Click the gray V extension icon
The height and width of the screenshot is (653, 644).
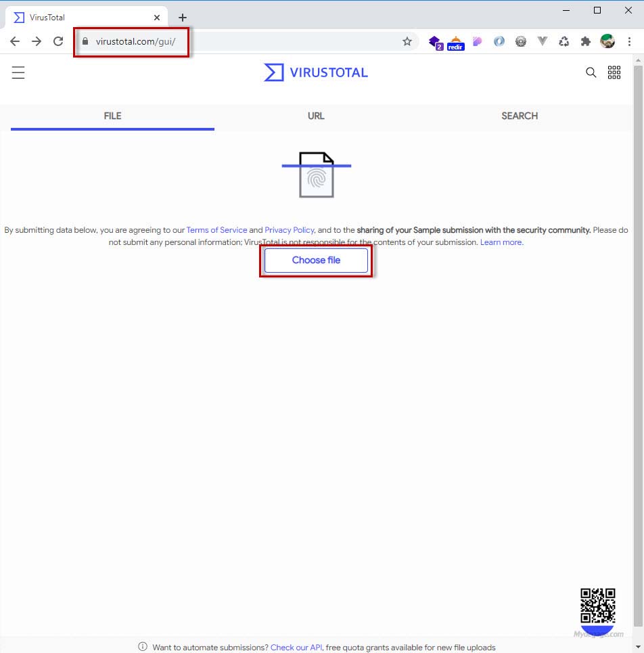pyautogui.click(x=543, y=41)
